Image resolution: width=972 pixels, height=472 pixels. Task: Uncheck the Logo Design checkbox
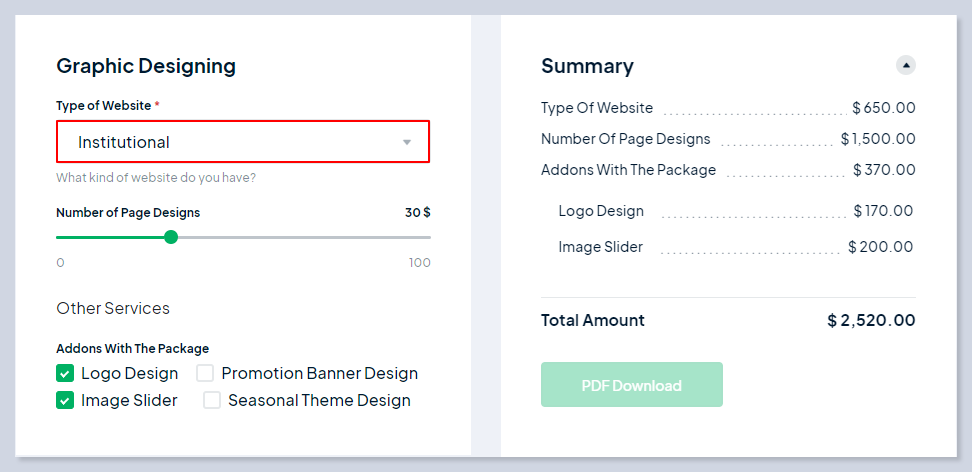65,374
